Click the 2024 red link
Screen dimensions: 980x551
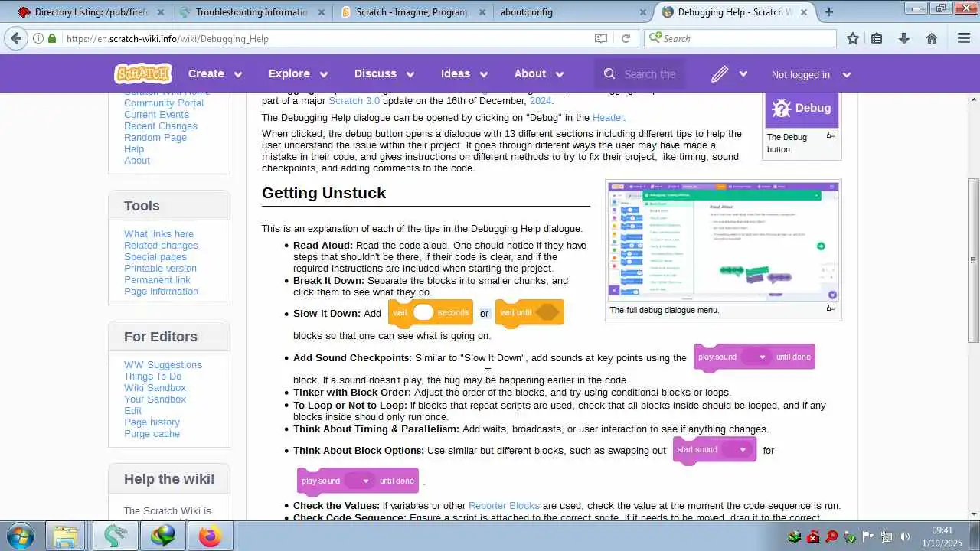[x=540, y=101]
